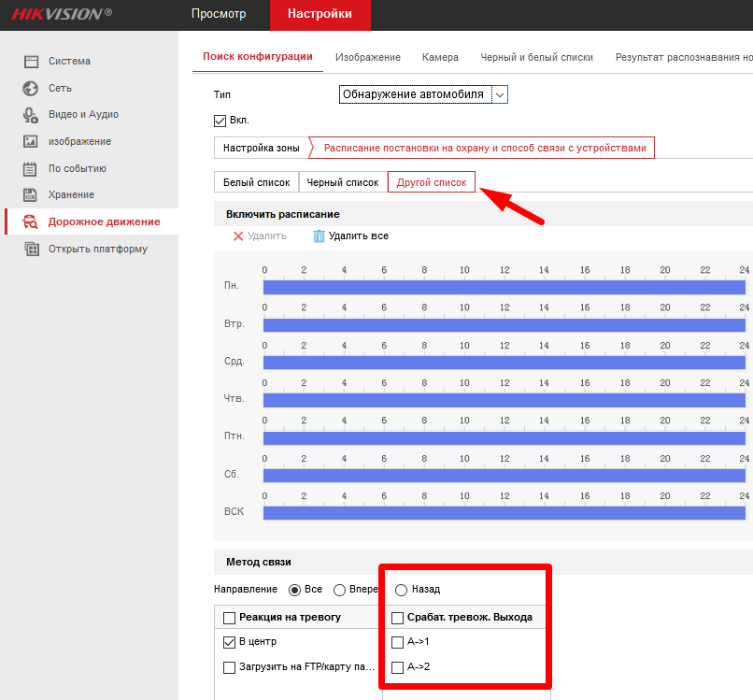Switch to the Просмотр top tab

point(219,14)
